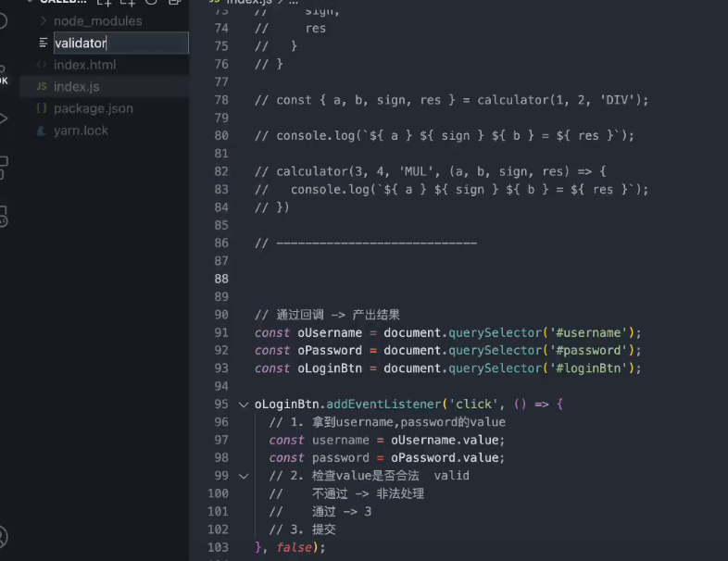Click the commented console.log on line 80

(444, 136)
